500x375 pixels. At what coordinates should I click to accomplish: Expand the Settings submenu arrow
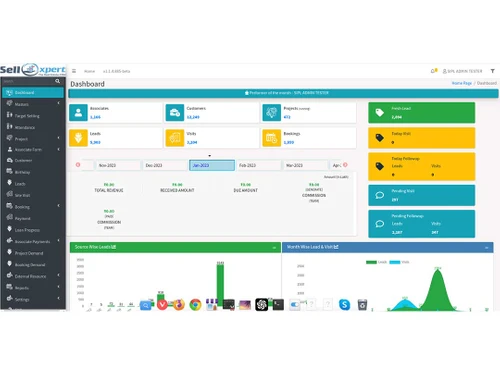coord(59,298)
